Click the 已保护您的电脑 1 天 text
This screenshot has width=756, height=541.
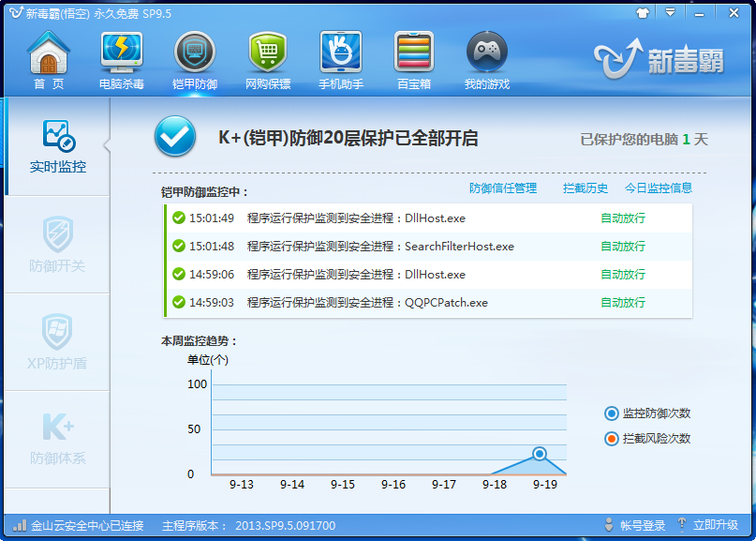(645, 140)
